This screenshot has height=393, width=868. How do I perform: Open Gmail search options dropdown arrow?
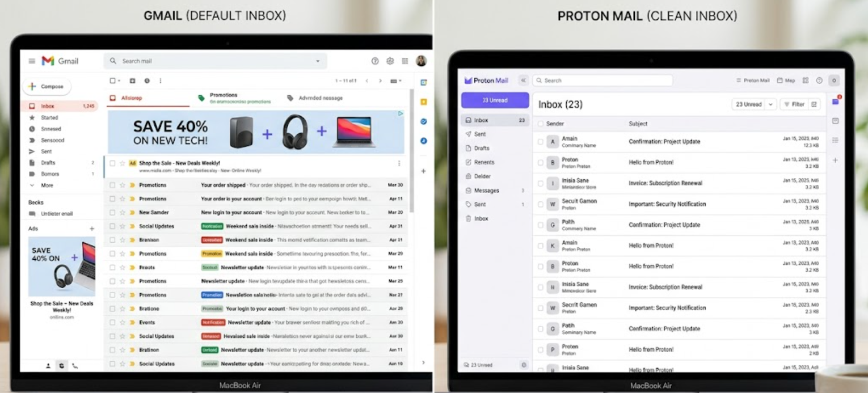click(x=318, y=61)
